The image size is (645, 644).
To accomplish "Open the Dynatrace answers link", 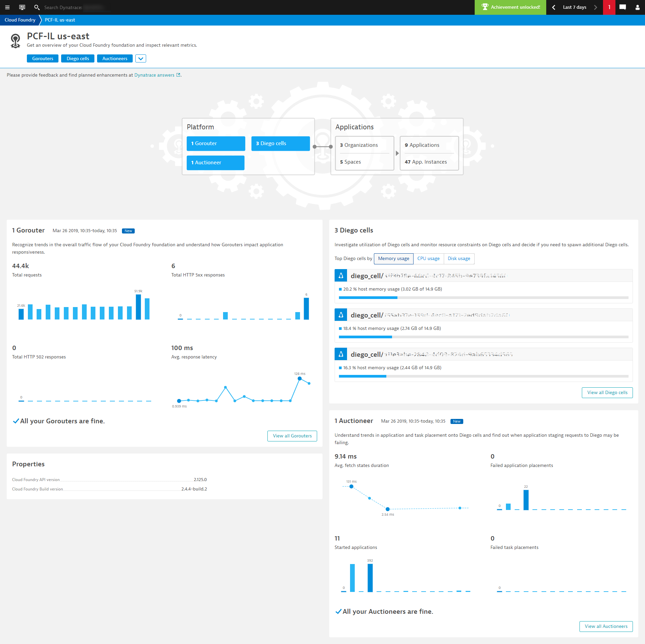I will pyautogui.click(x=154, y=75).
